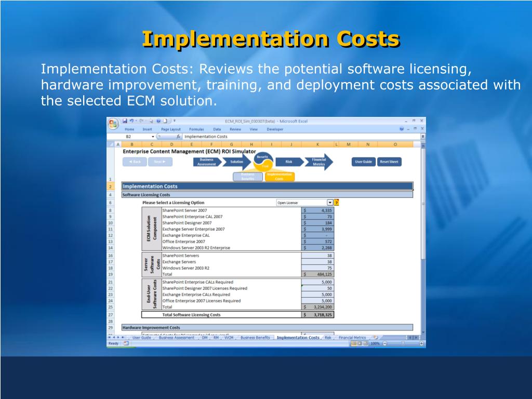The height and width of the screenshot is (399, 532).
Task: Click the macro record icon in status bar
Action: click(126, 343)
